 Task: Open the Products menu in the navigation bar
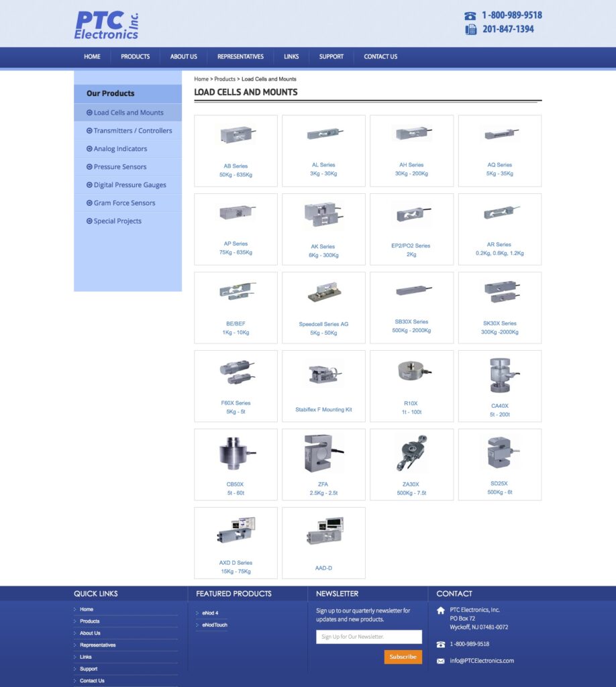135,57
